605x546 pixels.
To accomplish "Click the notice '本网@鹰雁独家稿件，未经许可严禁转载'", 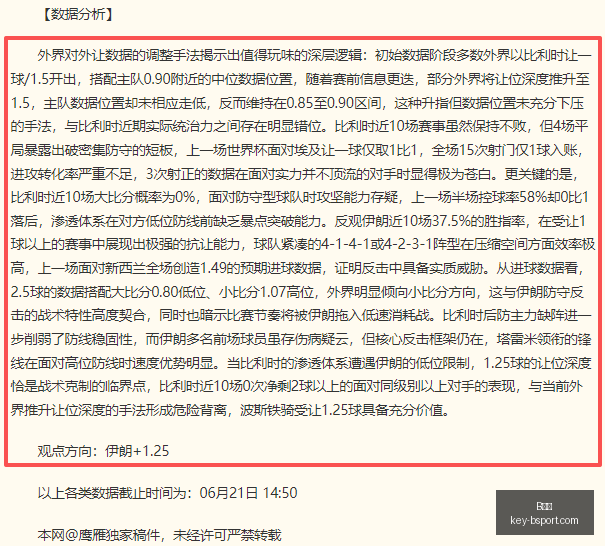I will [159, 535].
